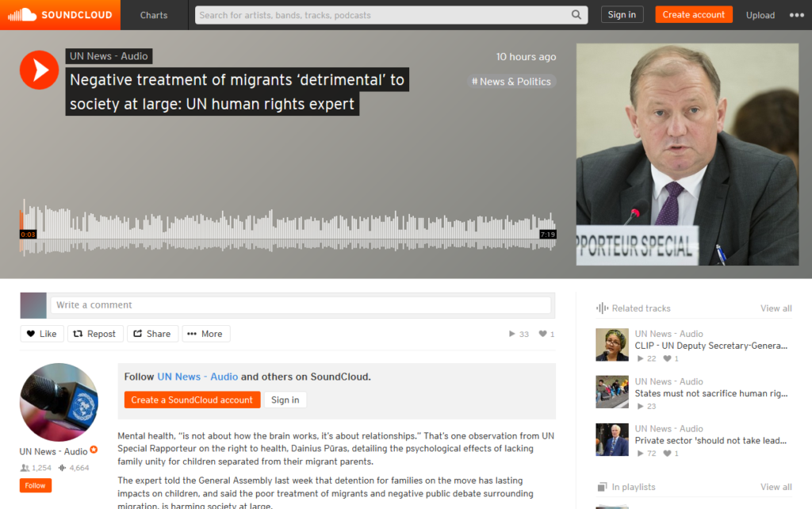This screenshot has height=509, width=812.
Task: View all related tracks
Action: (x=776, y=308)
